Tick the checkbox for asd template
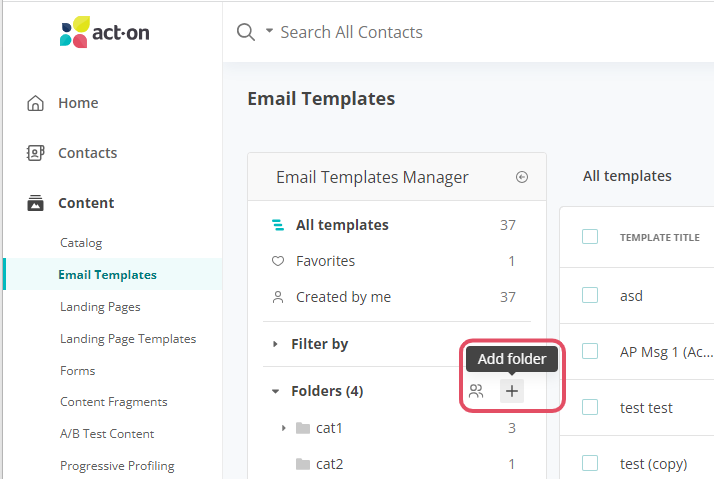The image size is (714, 479). pos(590,295)
